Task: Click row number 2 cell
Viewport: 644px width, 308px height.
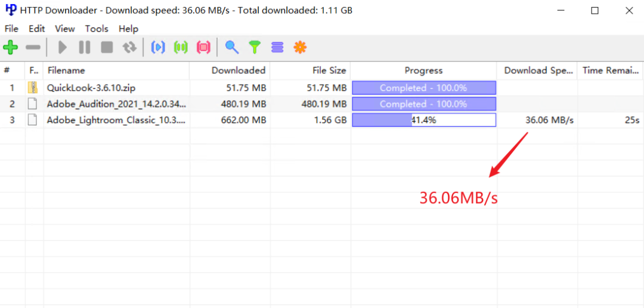Action: tap(12, 104)
